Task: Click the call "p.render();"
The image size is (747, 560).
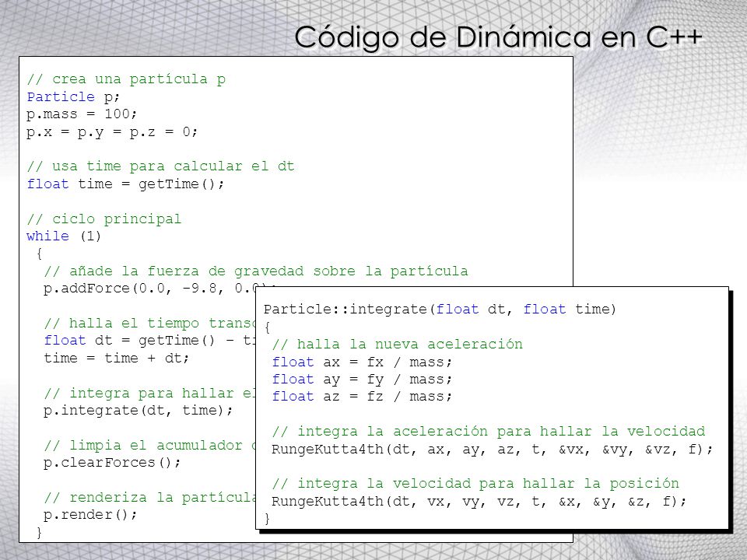Action: [x=90, y=515]
